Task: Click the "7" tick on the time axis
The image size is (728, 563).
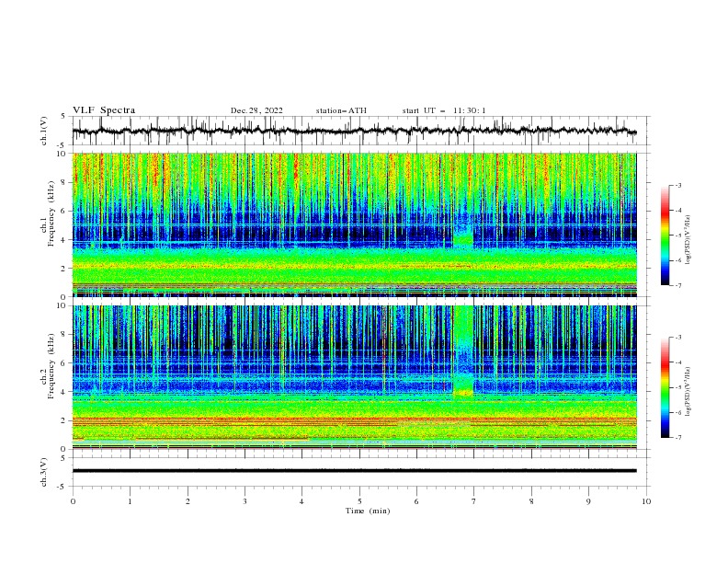Action: pyautogui.click(x=474, y=502)
